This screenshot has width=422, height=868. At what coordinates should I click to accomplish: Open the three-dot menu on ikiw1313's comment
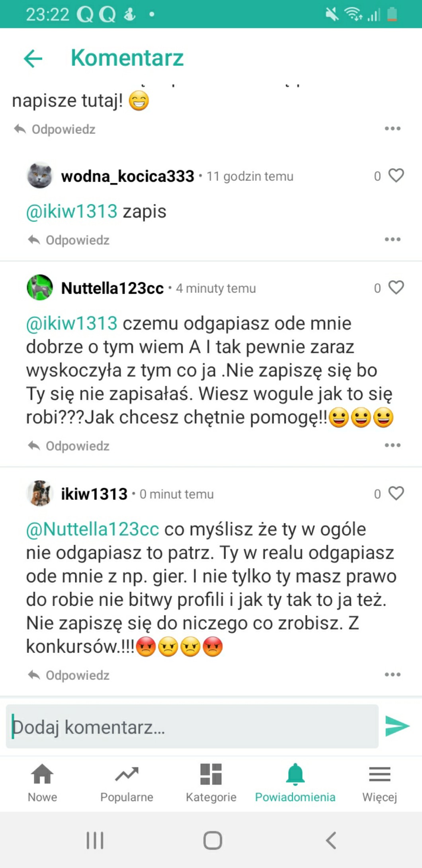coord(393,674)
